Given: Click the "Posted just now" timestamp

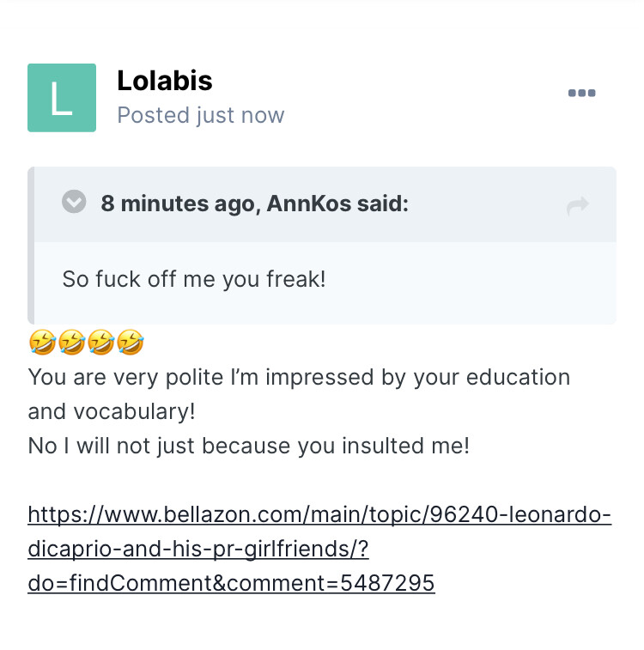Looking at the screenshot, I should 201,115.
